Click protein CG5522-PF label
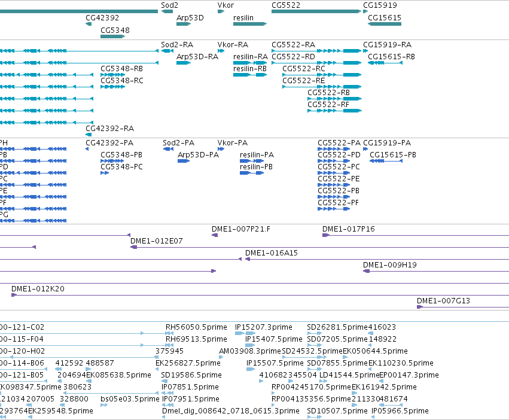The width and height of the screenshot is (509, 420). click(339, 203)
